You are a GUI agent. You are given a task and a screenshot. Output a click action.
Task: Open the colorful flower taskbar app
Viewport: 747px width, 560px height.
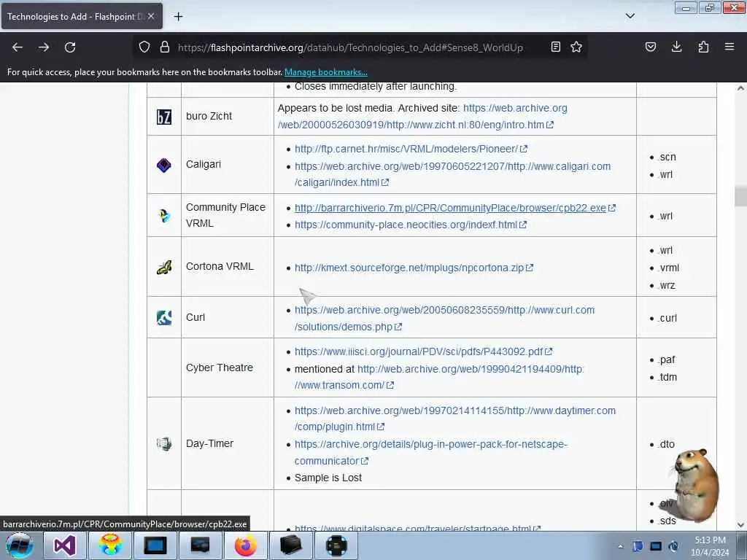[x=110, y=545]
